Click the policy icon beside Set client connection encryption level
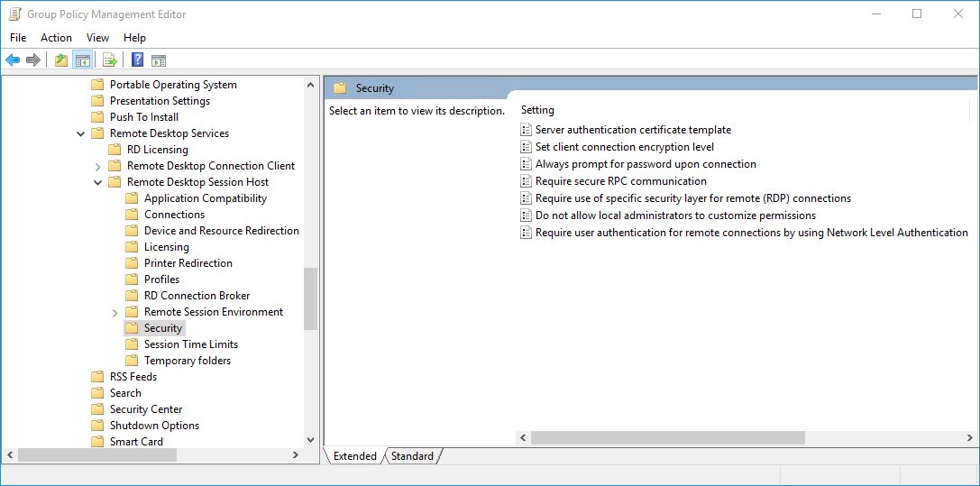Viewport: 980px width, 486px height. pos(526,147)
